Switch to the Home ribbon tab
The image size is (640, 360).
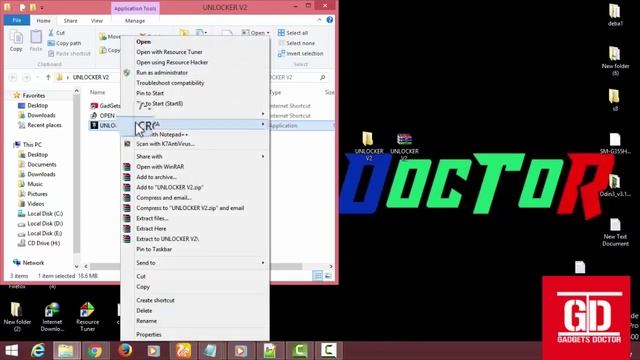coord(44,20)
